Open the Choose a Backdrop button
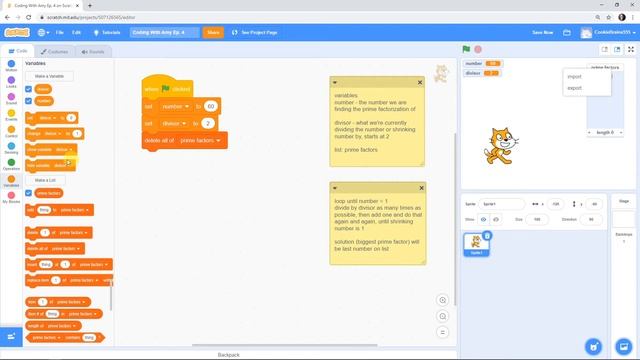640x360 pixels. [x=624, y=347]
